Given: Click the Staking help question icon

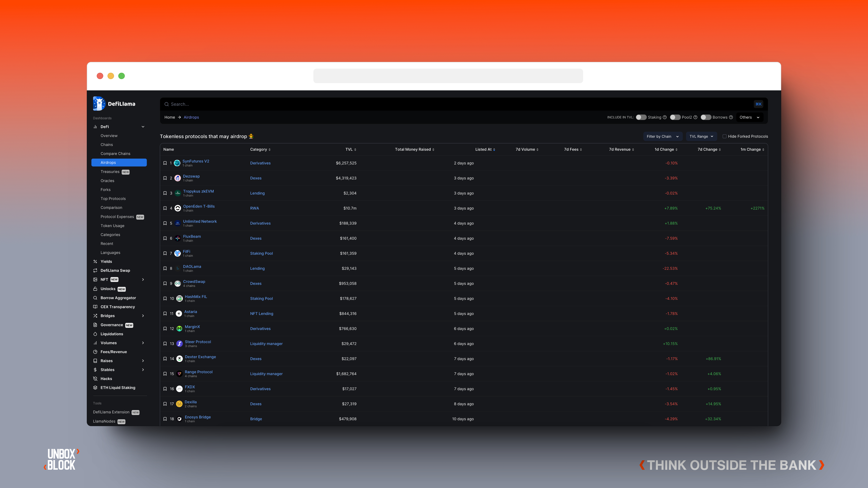Looking at the screenshot, I should click(665, 117).
